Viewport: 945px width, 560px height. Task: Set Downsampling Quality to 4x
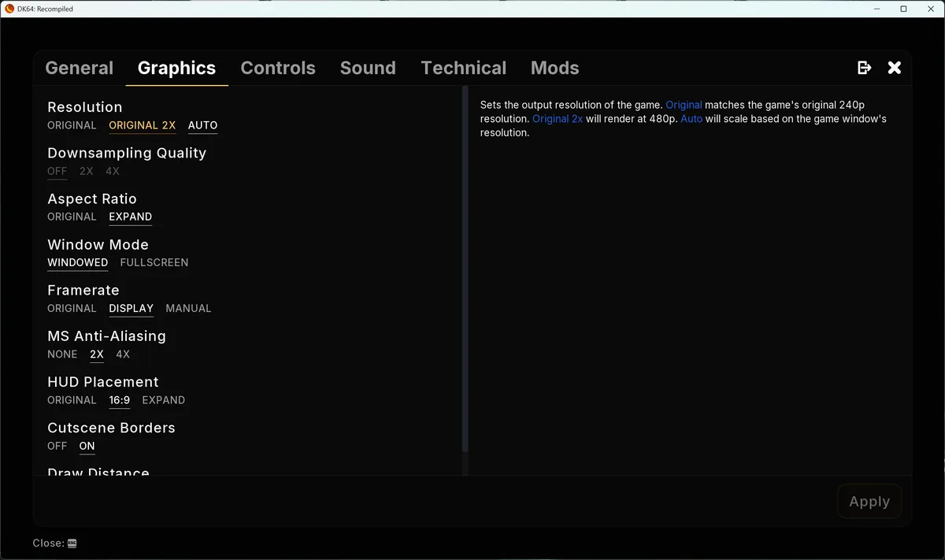tap(113, 171)
